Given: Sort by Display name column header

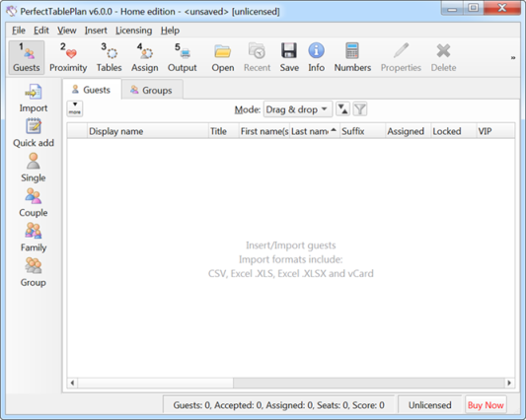Looking at the screenshot, I should tap(148, 131).
